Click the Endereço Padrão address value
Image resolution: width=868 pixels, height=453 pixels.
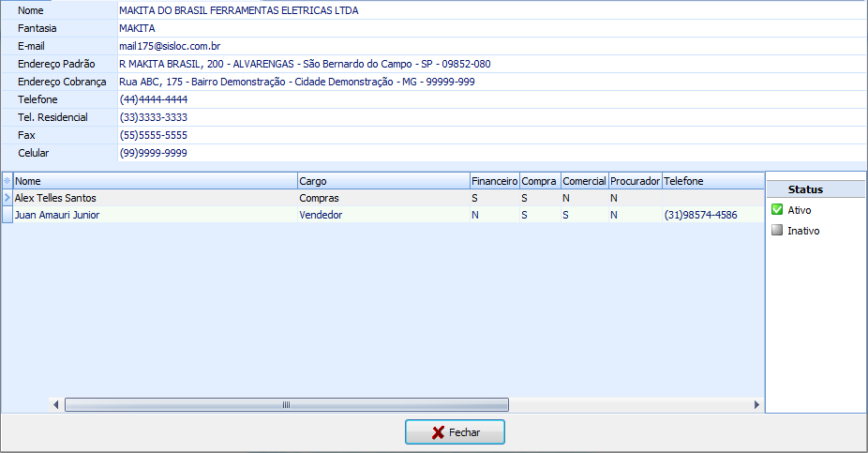tap(491, 64)
